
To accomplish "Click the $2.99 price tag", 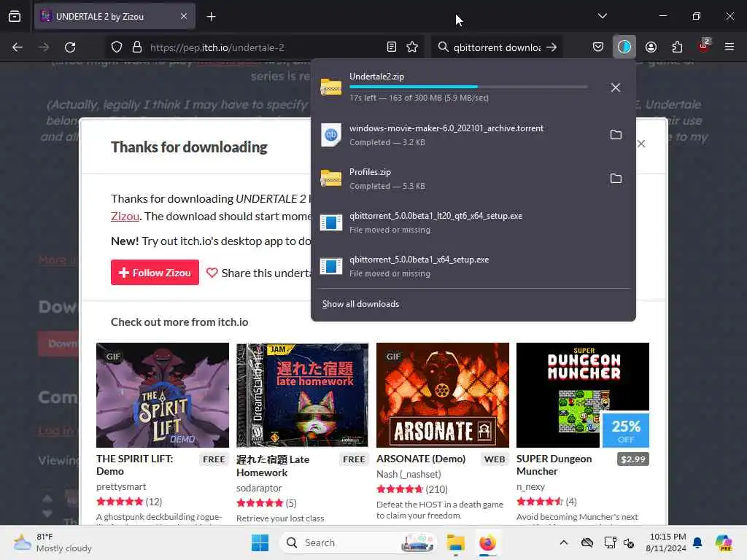I will point(633,459).
